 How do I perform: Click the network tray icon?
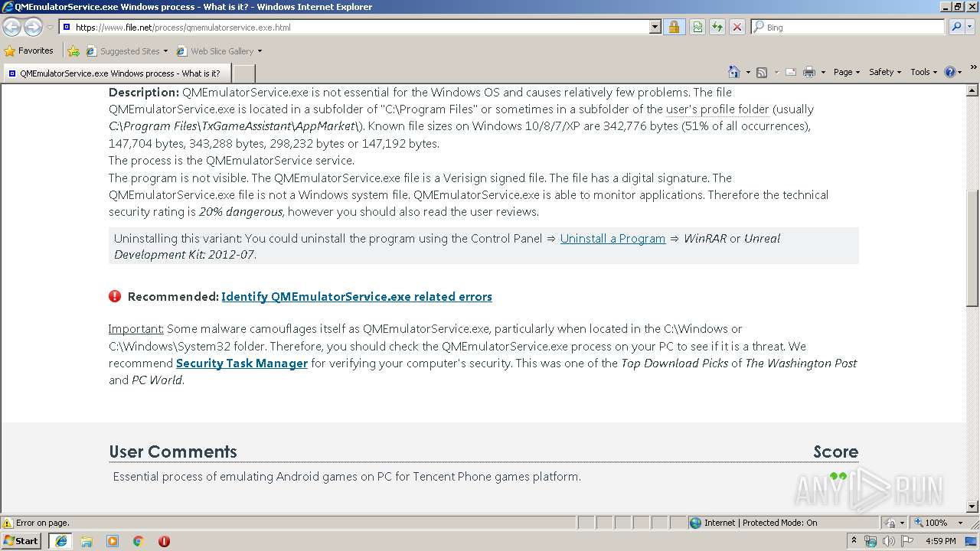(x=871, y=541)
